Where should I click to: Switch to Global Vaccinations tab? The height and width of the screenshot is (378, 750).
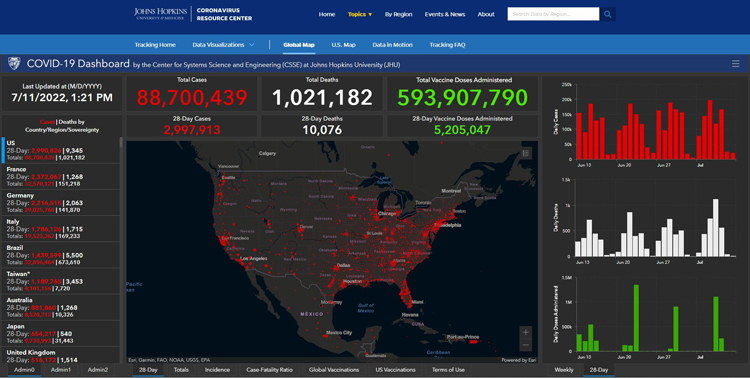pos(334,370)
